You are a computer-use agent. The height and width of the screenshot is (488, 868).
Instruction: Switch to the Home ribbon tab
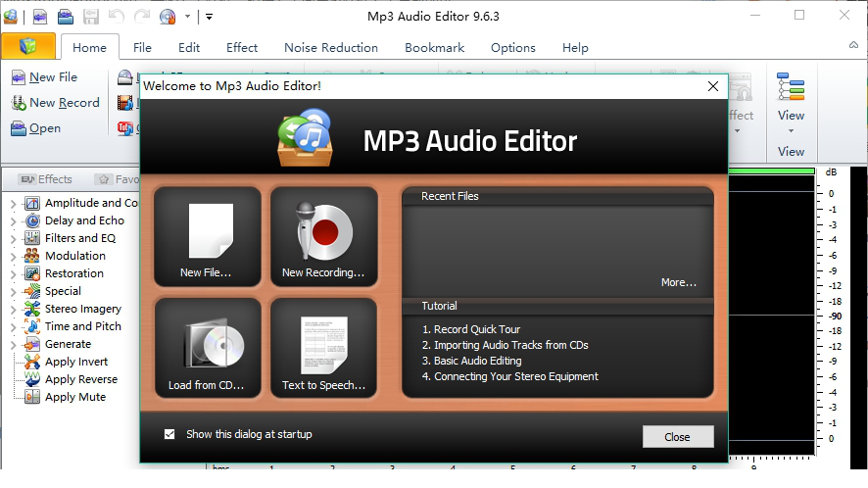[x=89, y=48]
